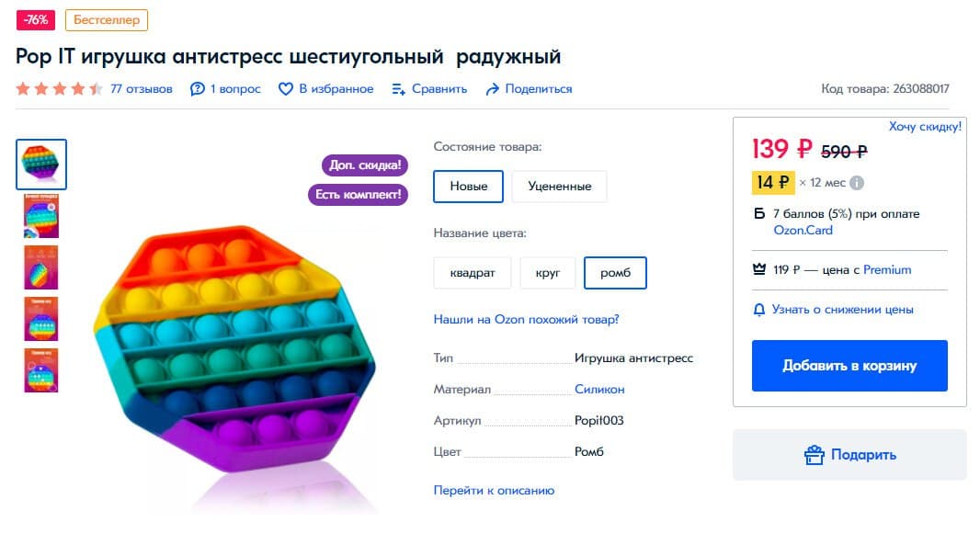Image resolution: width=980 pixels, height=545 pixels.
Task: Click the share arrow icon
Action: tap(493, 89)
